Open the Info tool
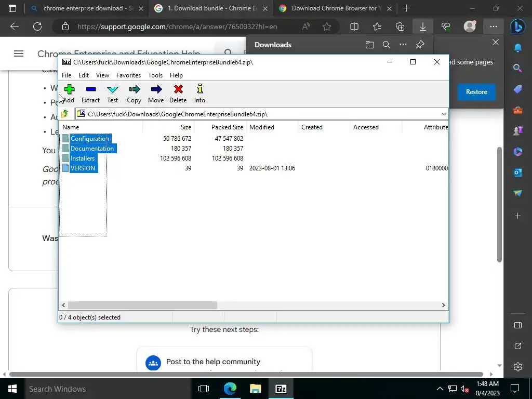Screen dimensions: 532x399 tap(199, 94)
